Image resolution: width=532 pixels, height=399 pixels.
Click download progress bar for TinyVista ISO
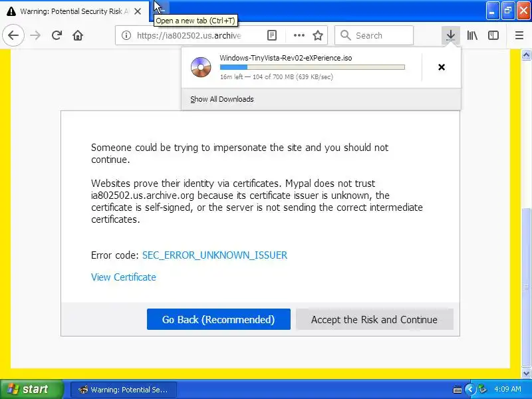pyautogui.click(x=312, y=67)
